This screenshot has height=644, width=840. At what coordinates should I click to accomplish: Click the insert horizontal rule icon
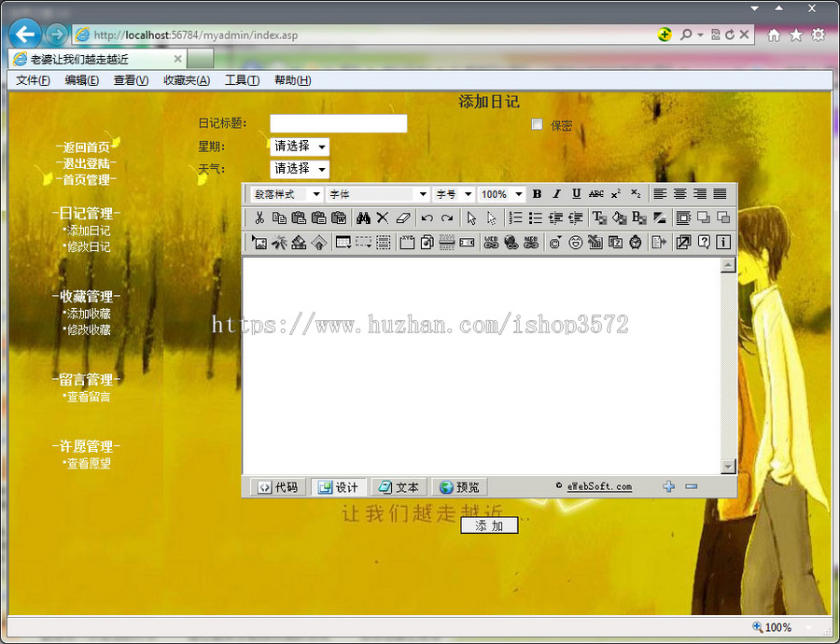pyautogui.click(x=447, y=242)
